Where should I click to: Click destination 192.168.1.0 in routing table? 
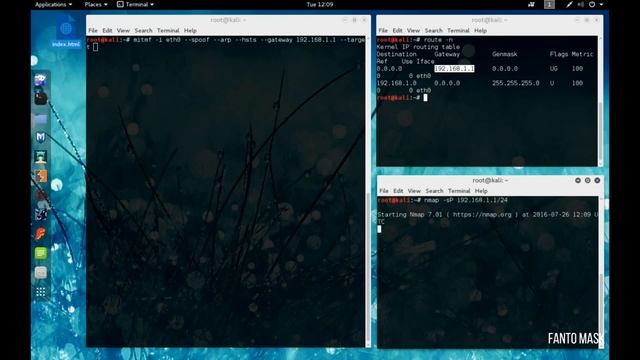click(396, 83)
